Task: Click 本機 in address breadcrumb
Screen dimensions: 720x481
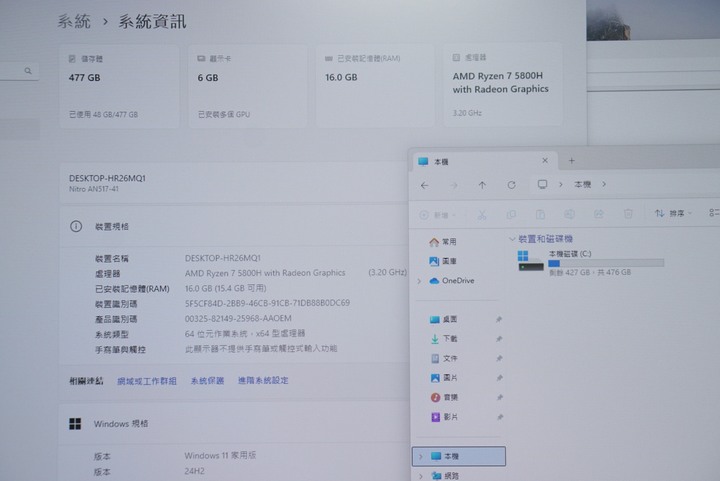Action: [582, 185]
